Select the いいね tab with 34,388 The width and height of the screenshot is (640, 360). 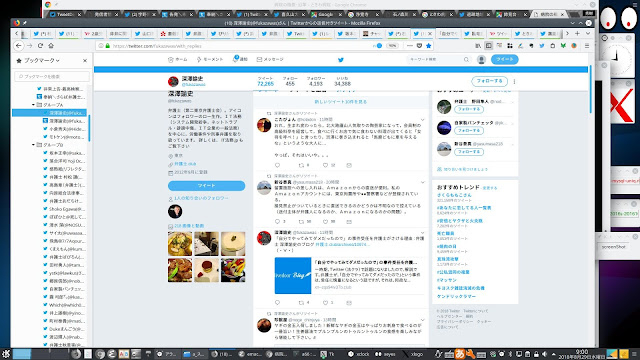pos(342,81)
